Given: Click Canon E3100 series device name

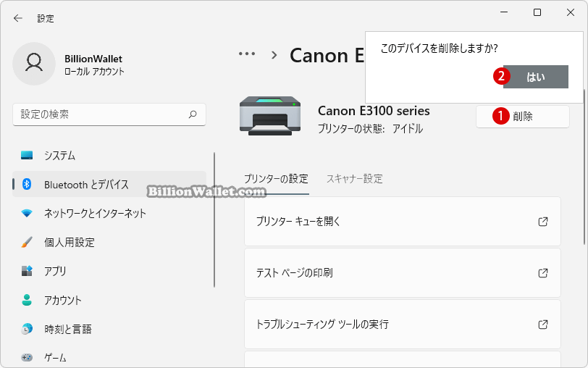Looking at the screenshot, I should click(x=374, y=111).
